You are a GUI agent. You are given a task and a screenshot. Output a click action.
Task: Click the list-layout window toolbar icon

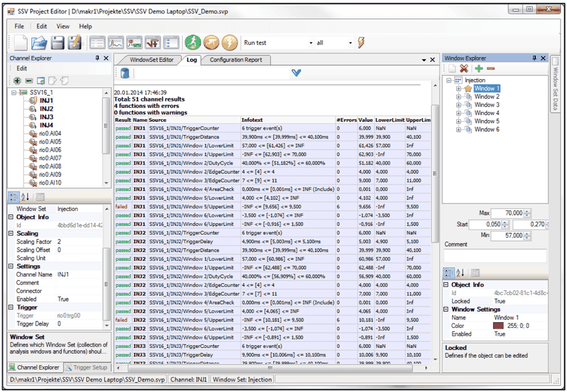98,43
